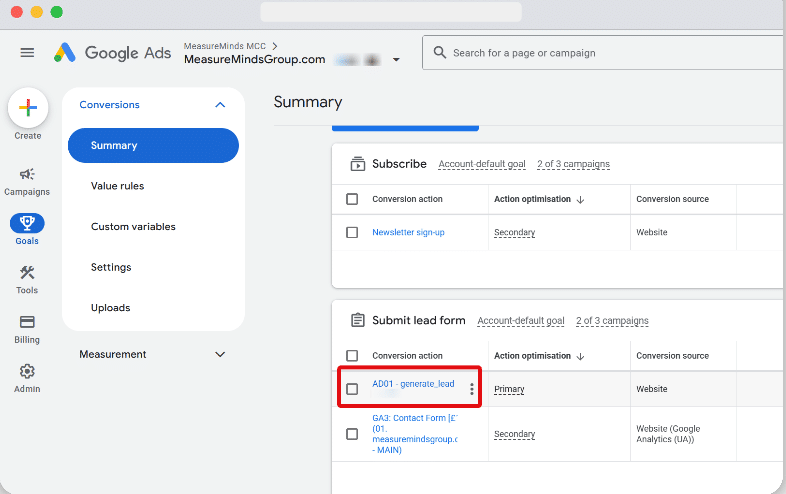This screenshot has width=786, height=494.
Task: Expand the Measurement section
Action: [220, 354]
